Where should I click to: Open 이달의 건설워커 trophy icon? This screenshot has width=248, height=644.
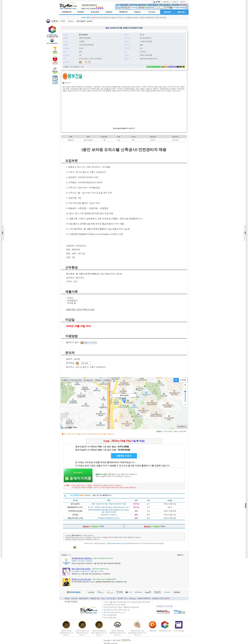55,50
